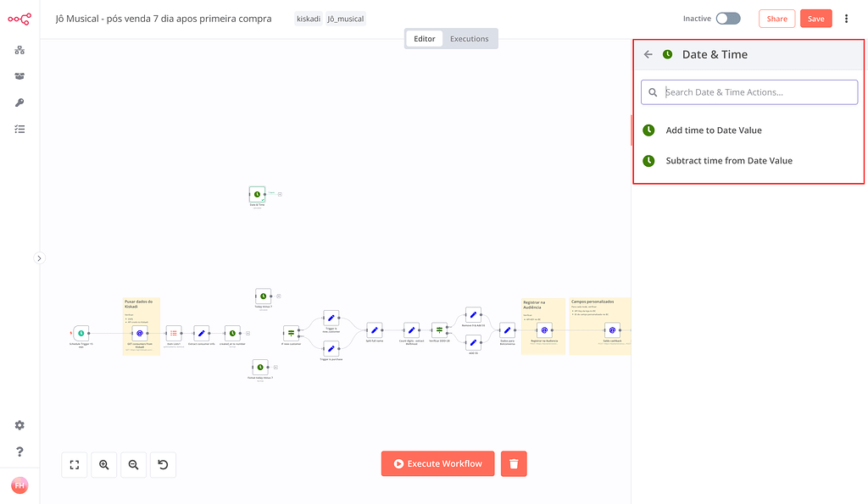This screenshot has height=504, width=868.
Task: Expand the collapsed left sidebar chevron
Action: click(39, 258)
